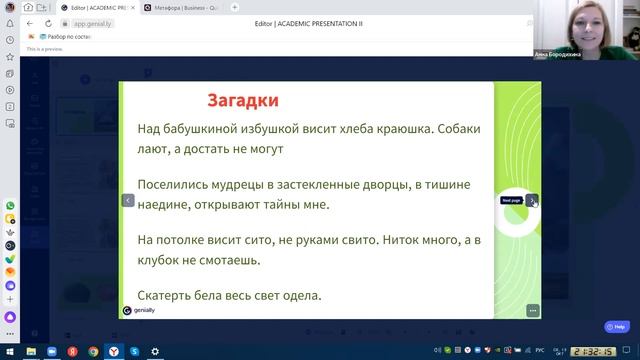Open Zoom from the taskbar
Image resolution: width=640 pixels, height=360 pixels.
coord(52,351)
